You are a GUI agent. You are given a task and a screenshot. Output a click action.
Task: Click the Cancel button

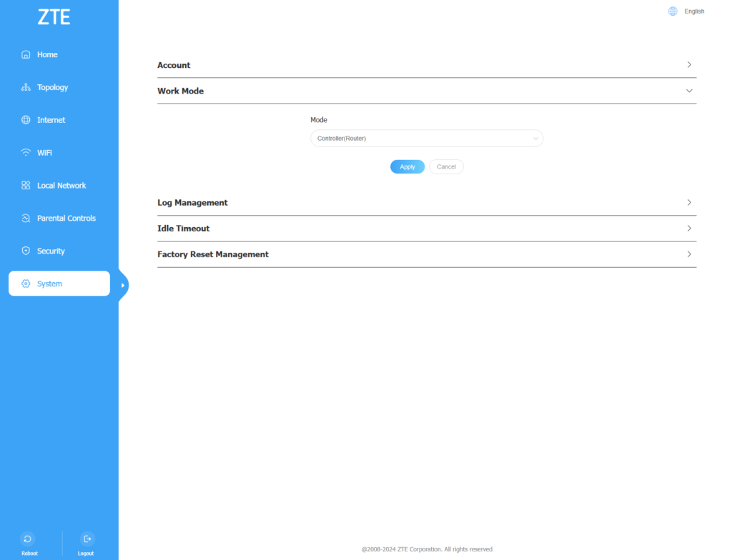(x=446, y=166)
